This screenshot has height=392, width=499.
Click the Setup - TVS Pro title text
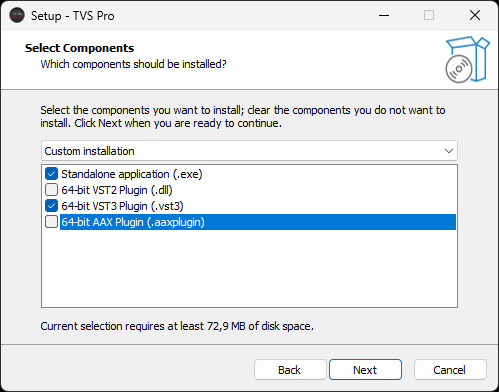click(x=73, y=16)
